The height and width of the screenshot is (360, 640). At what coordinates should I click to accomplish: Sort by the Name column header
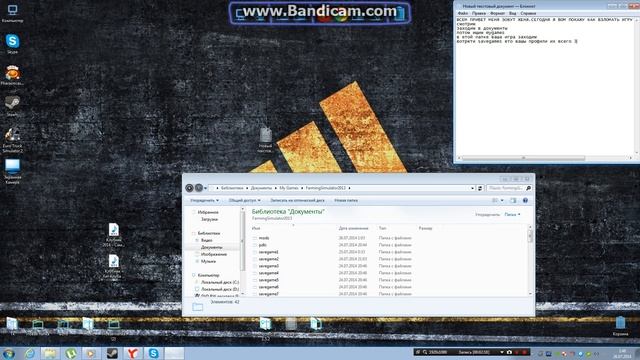256,228
